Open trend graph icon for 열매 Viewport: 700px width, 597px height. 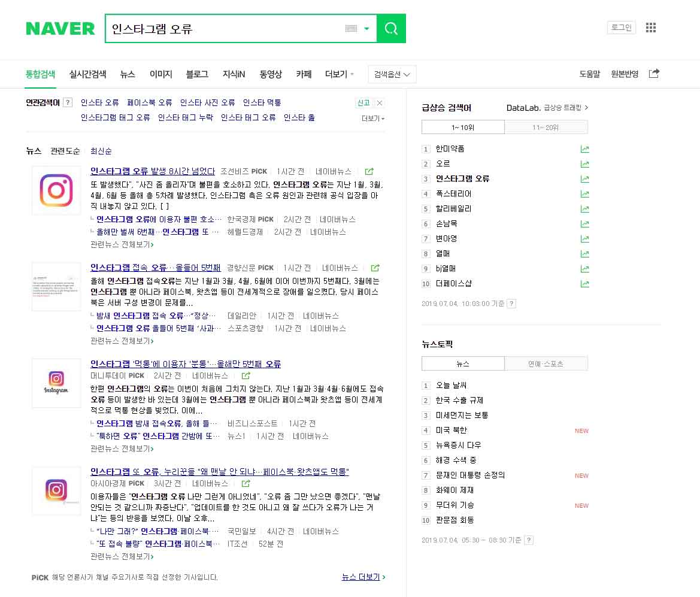click(x=584, y=254)
